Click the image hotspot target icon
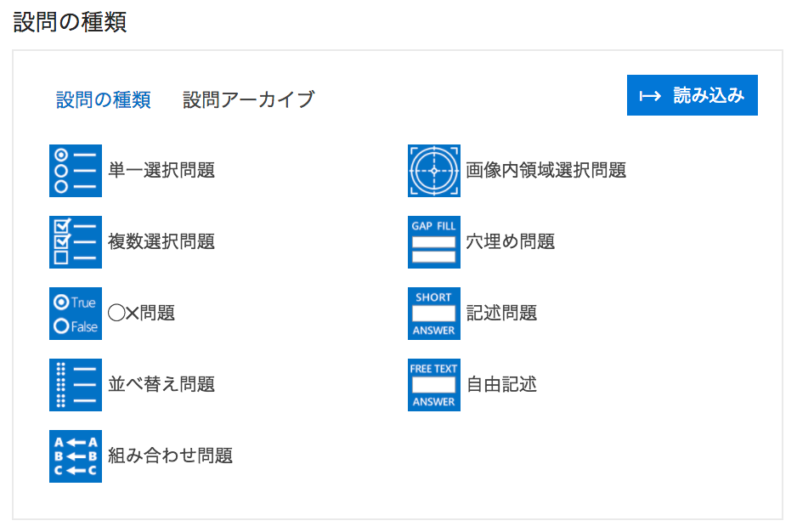The image size is (797, 532). (x=434, y=171)
